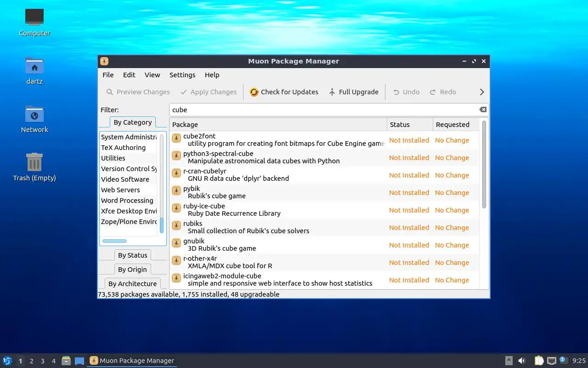Click the show desktop taskbar icon
This screenshot has height=368, width=588.
point(79,361)
